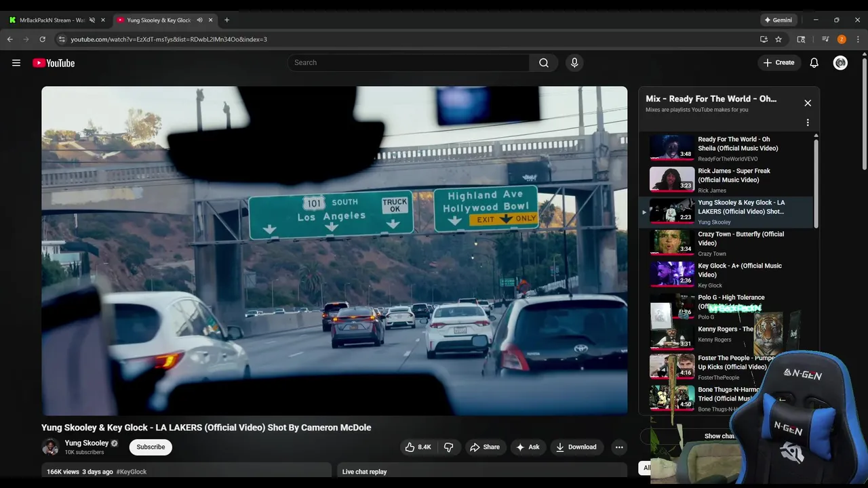Image resolution: width=868 pixels, height=488 pixels.
Task: Select the current Yung Skooley LA LAKERS playlist item
Action: point(727,212)
